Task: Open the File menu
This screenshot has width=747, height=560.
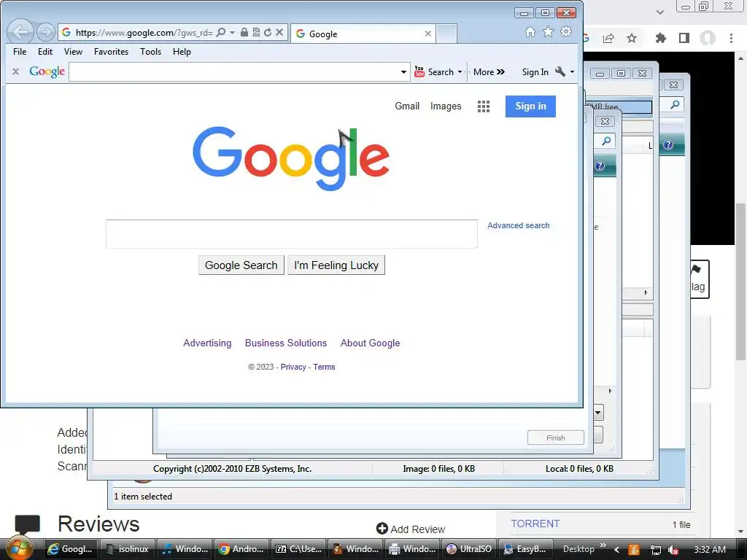Action: point(20,52)
